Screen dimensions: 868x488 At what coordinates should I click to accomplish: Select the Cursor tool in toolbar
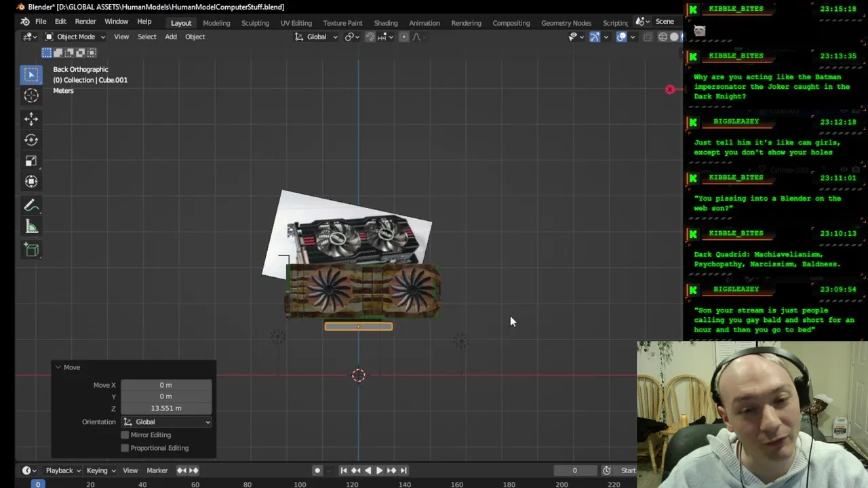(31, 96)
